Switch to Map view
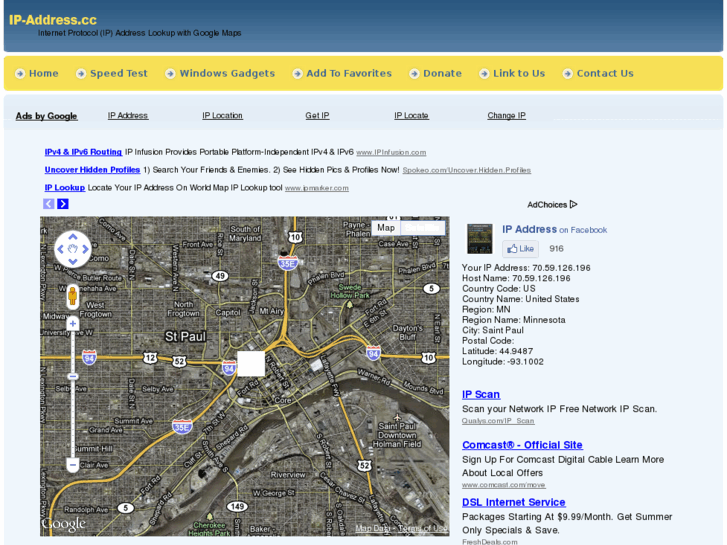The width and height of the screenshot is (727, 545). tap(386, 228)
